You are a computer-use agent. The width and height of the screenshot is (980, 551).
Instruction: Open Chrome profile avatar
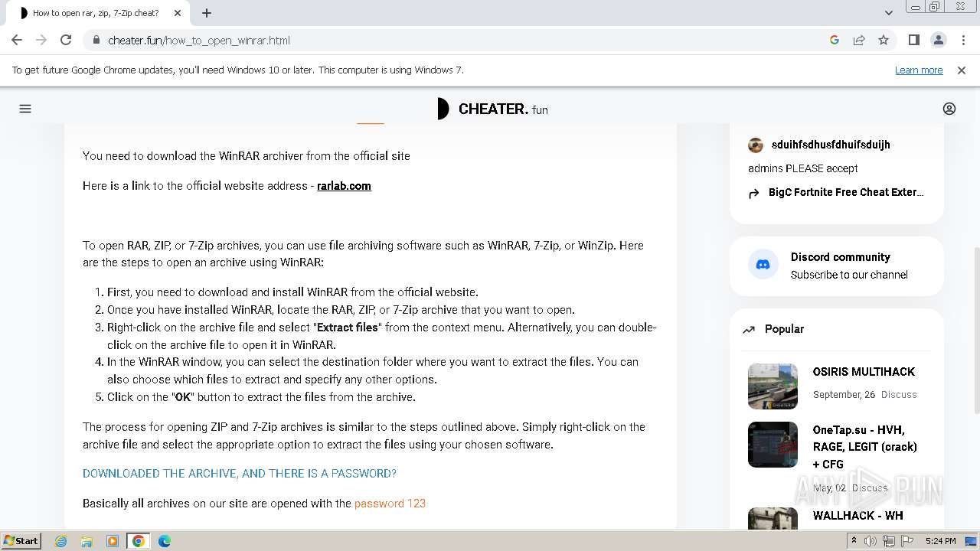tap(938, 40)
